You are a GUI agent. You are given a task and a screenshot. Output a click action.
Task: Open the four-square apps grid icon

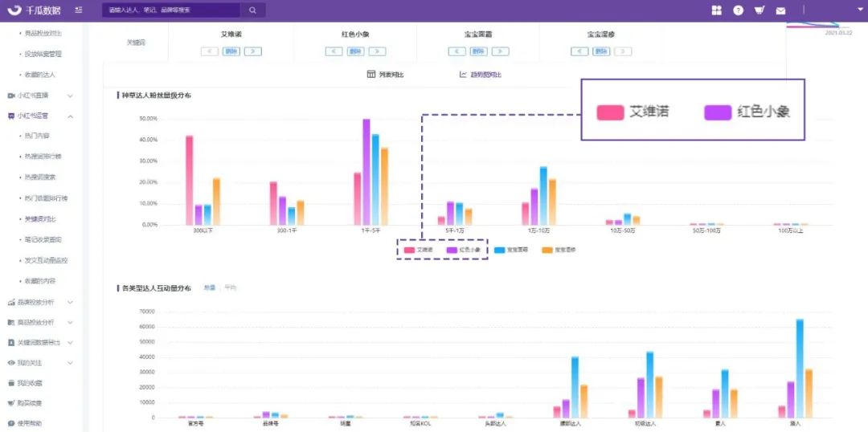click(x=716, y=10)
